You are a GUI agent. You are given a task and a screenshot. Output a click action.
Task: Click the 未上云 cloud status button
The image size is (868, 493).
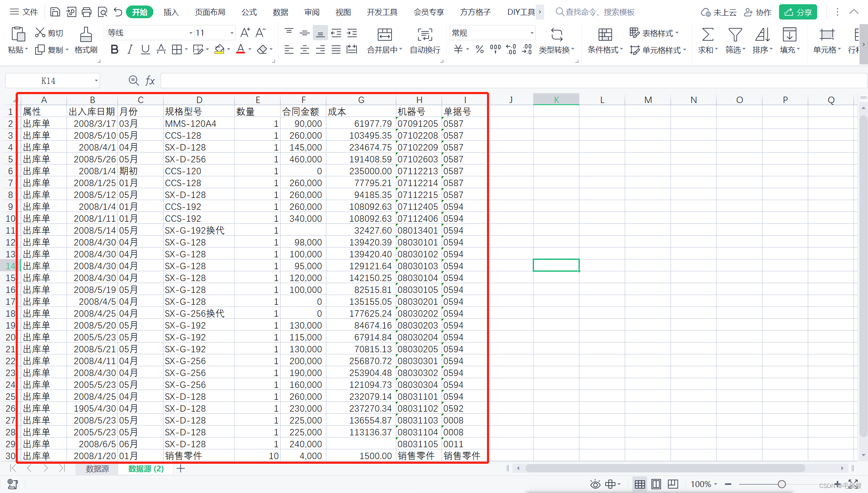click(x=718, y=12)
